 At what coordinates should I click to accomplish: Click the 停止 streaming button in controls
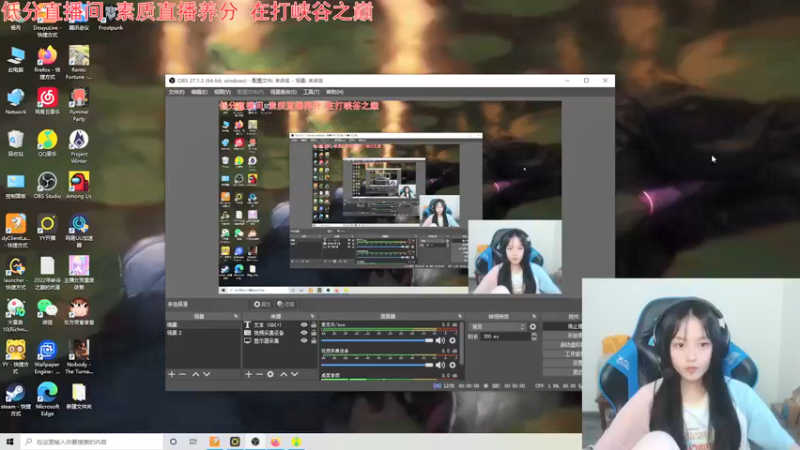pos(562,327)
